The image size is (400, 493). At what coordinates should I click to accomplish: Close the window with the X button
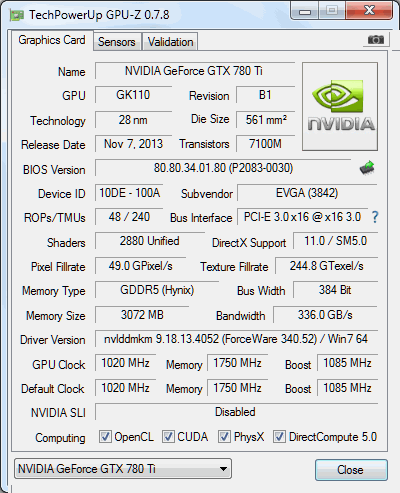point(369,11)
